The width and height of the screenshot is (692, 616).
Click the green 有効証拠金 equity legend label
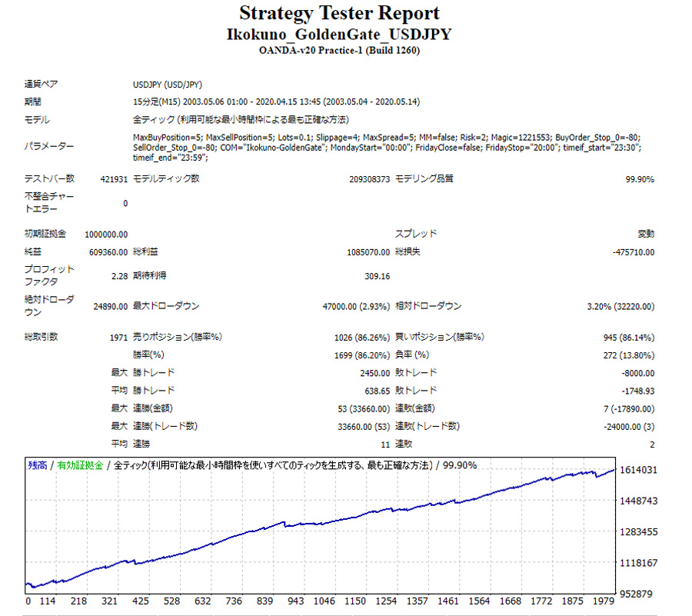pyautogui.click(x=80, y=465)
